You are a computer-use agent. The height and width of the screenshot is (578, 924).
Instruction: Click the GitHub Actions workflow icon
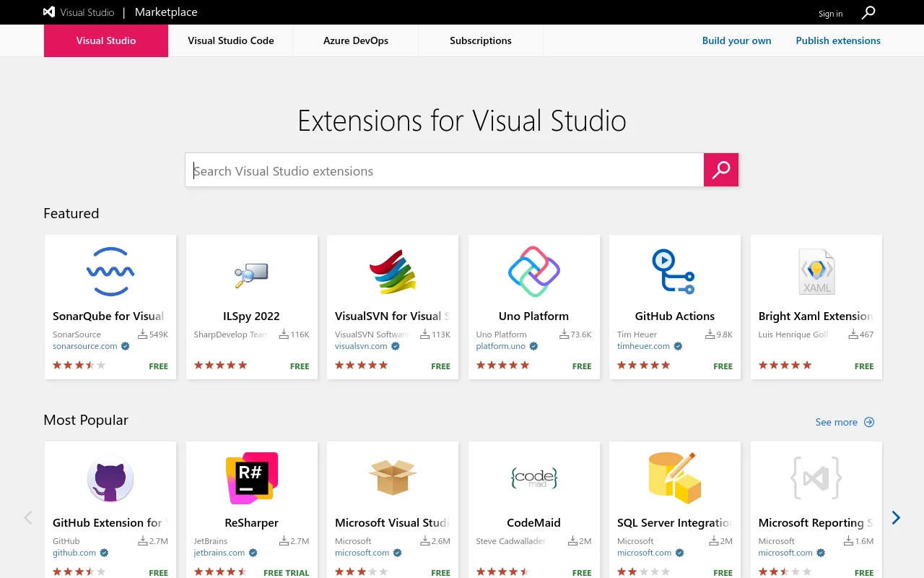pos(674,272)
